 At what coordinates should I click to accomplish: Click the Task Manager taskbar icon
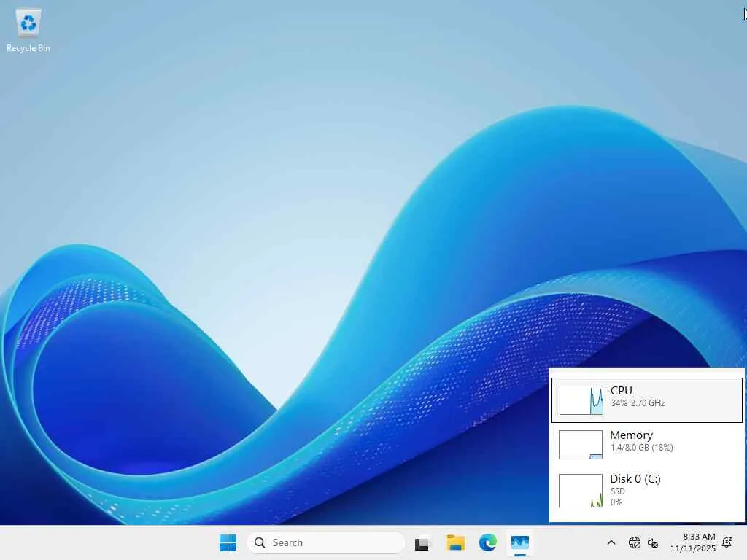(519, 542)
